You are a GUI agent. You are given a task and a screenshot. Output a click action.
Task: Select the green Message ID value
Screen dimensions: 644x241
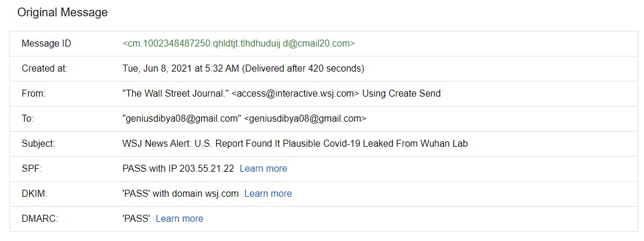tap(238, 44)
